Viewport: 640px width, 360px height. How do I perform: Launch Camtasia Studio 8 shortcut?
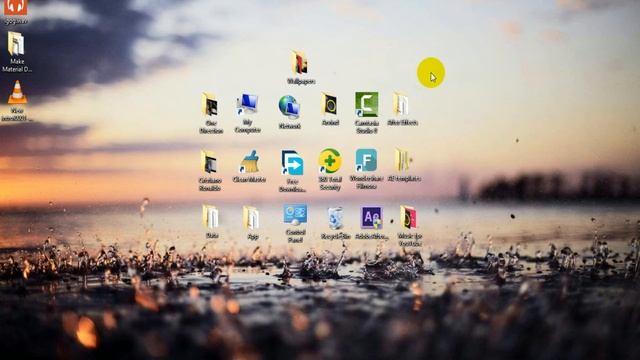point(367,104)
